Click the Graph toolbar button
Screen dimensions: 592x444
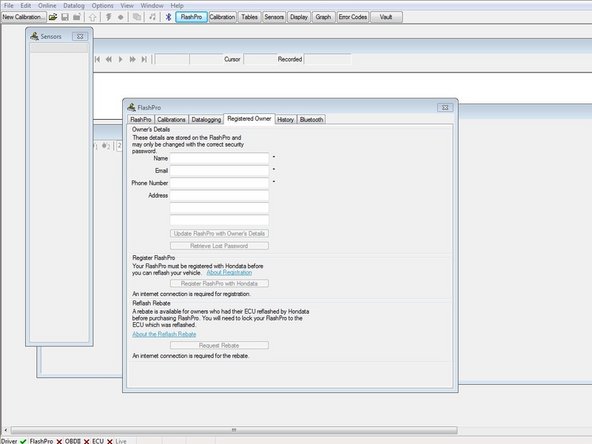point(323,17)
